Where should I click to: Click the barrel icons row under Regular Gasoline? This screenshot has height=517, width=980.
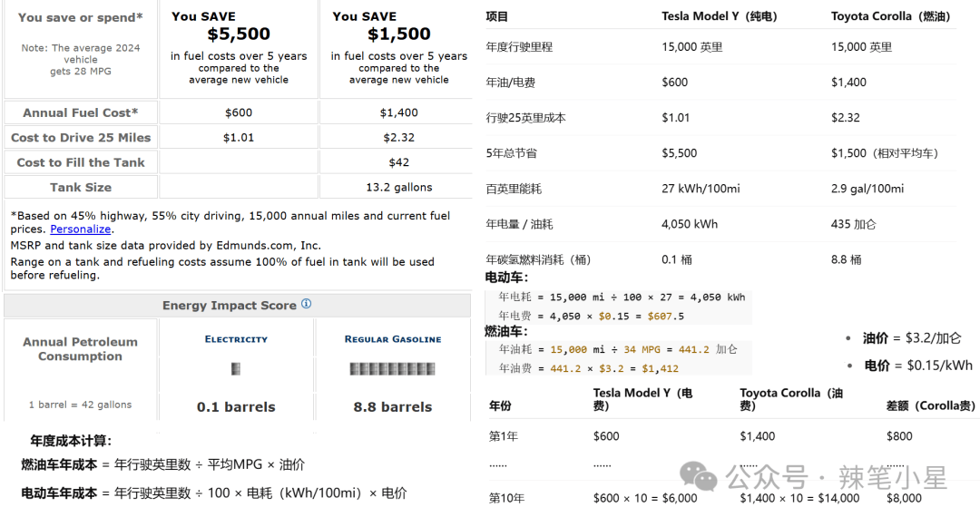(x=393, y=369)
